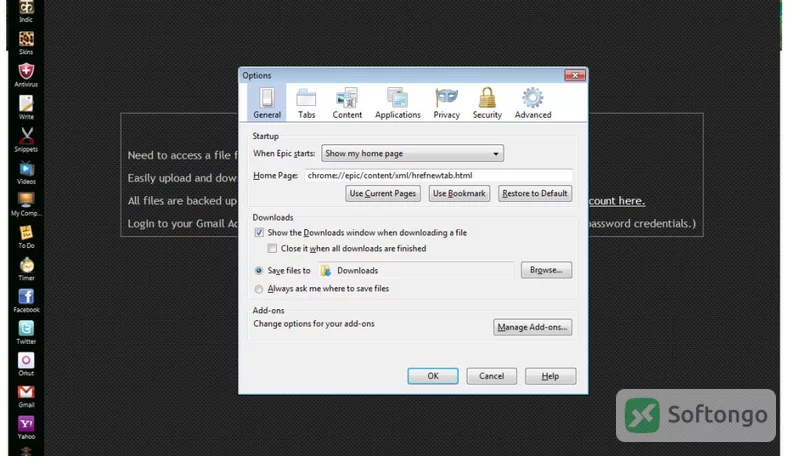Click the Home Page URL field
Viewport: 800px width, 456px height.
tap(438, 175)
